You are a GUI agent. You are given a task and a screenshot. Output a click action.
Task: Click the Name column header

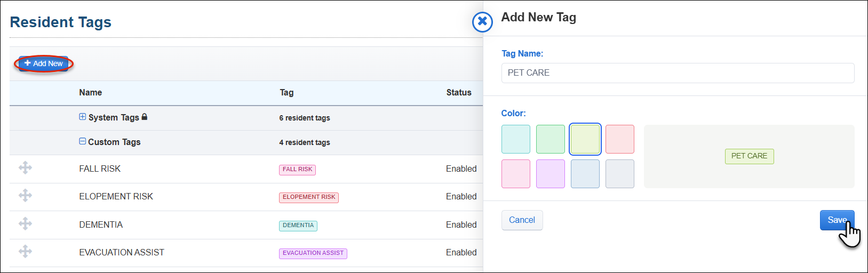(91, 92)
